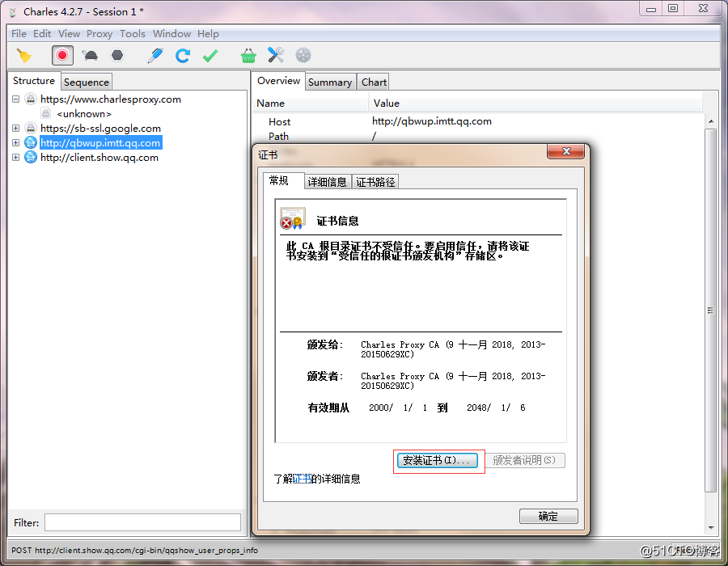Open the Window menu
Viewport: 728px width, 566px height.
(171, 34)
